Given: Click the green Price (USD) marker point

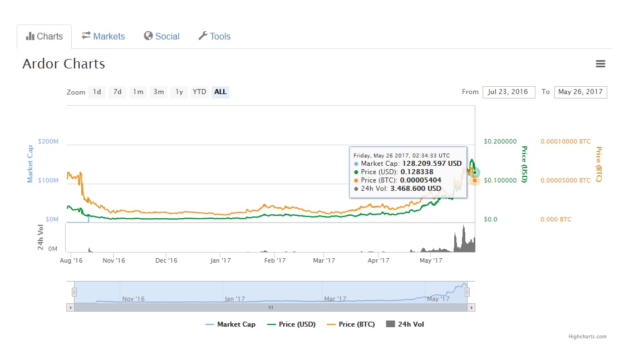Looking at the screenshot, I should [x=475, y=172].
